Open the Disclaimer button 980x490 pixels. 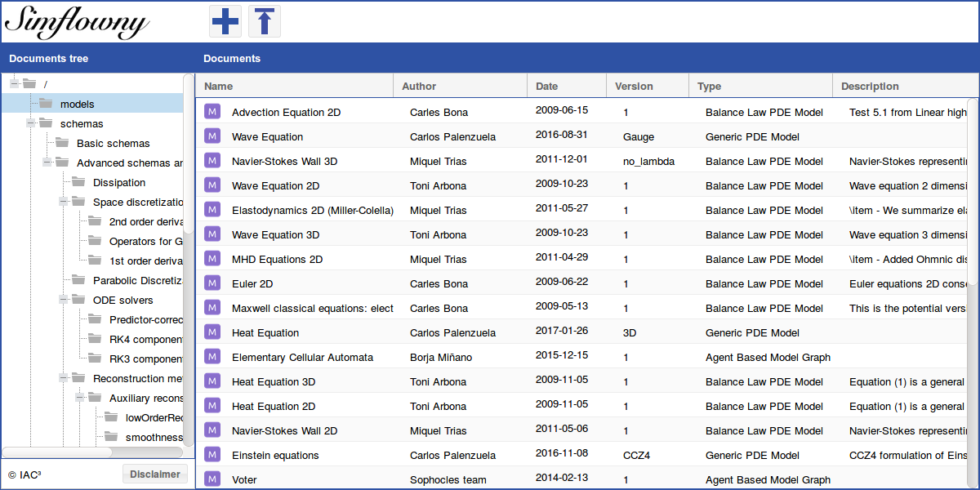click(x=155, y=474)
